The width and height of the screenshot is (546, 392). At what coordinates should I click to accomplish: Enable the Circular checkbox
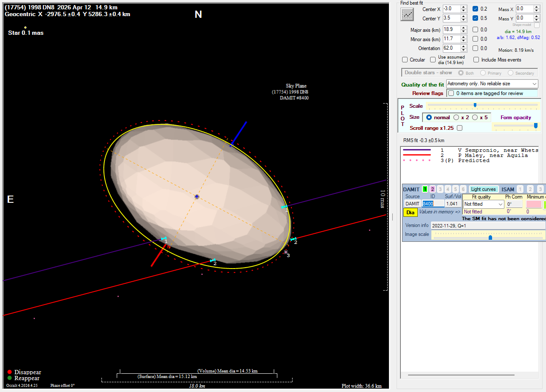click(x=405, y=60)
